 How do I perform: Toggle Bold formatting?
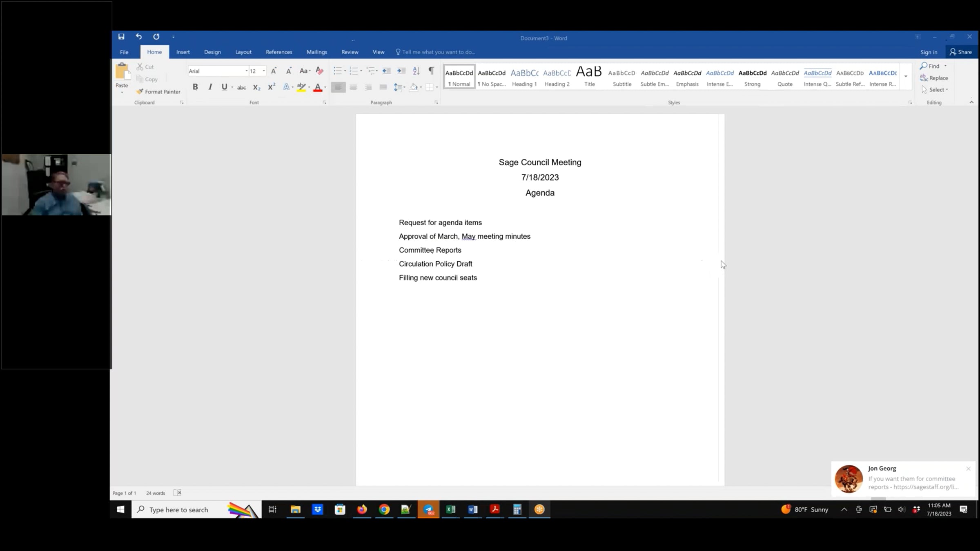click(195, 87)
